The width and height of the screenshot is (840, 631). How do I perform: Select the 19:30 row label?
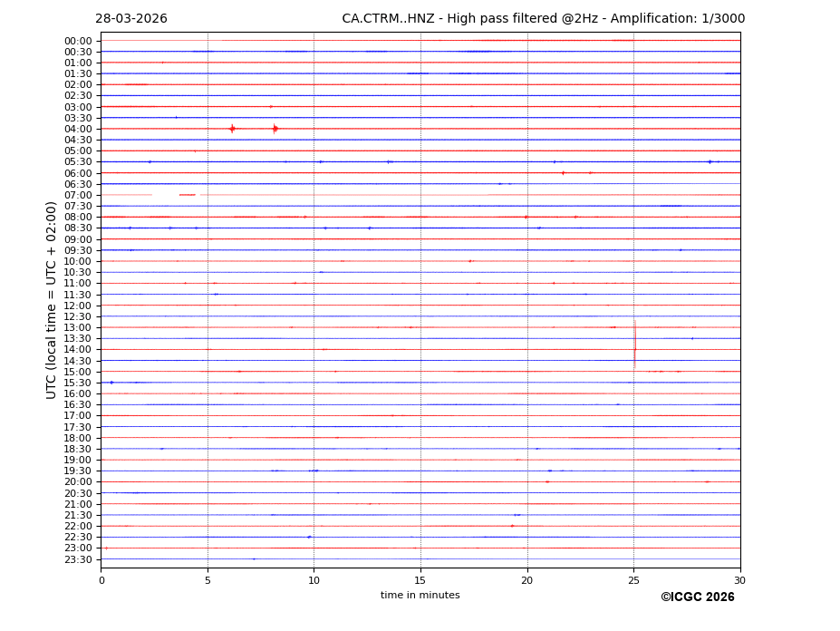pyautogui.click(x=78, y=471)
